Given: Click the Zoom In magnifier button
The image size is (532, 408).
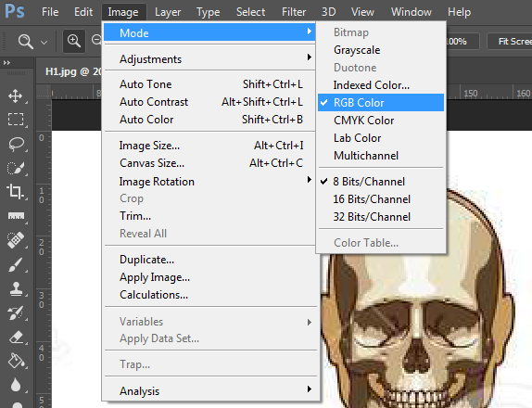Looking at the screenshot, I should pos(74,41).
